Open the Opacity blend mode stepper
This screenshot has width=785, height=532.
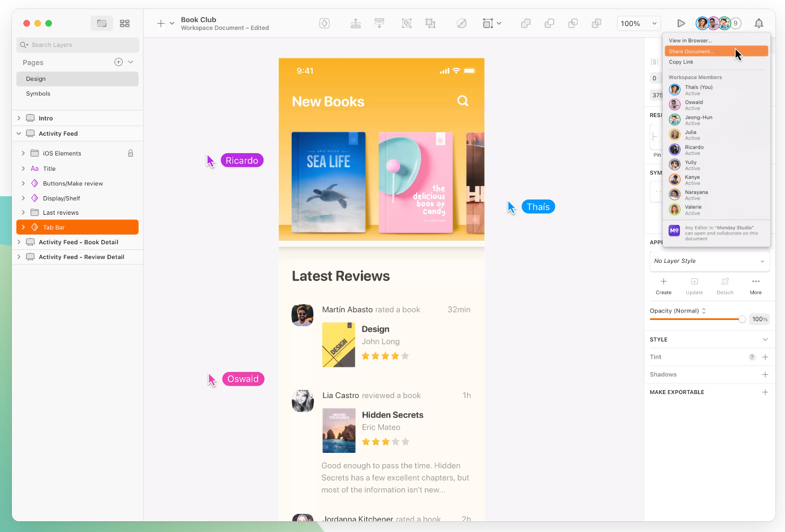point(704,311)
